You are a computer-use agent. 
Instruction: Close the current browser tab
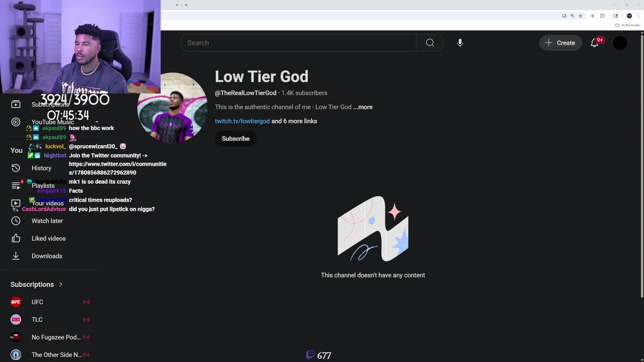click(x=177, y=5)
